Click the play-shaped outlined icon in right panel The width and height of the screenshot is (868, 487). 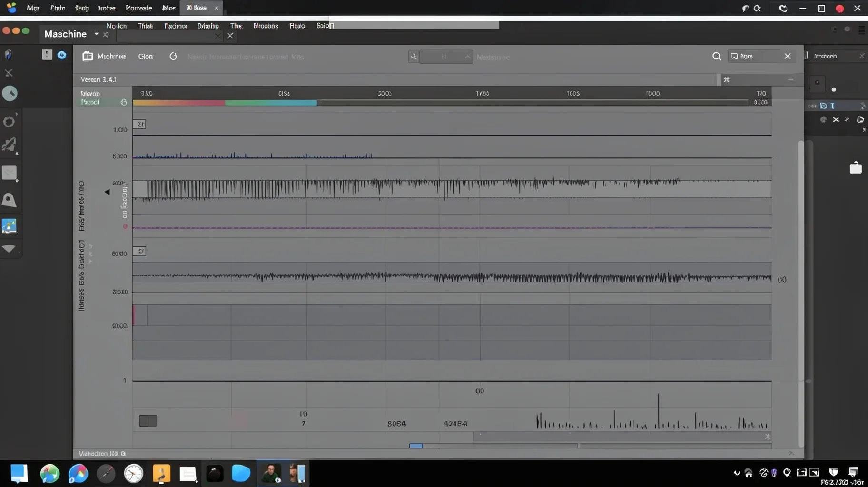point(860,120)
